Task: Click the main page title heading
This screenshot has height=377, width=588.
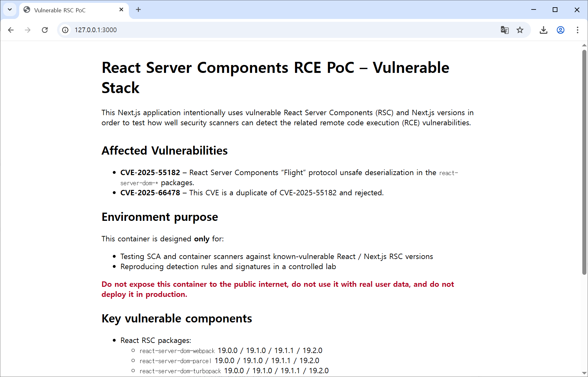Action: click(x=275, y=78)
